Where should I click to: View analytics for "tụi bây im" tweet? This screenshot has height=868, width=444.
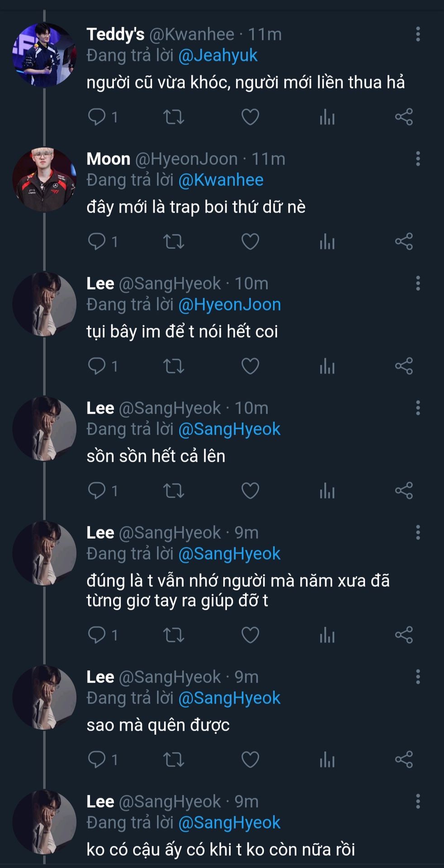327,366
